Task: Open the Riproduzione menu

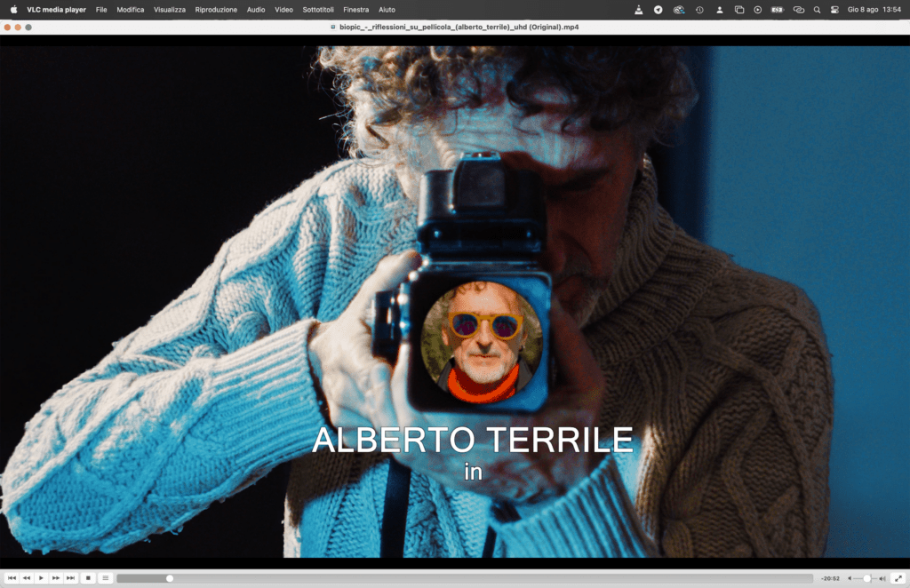Action: pyautogui.click(x=216, y=10)
